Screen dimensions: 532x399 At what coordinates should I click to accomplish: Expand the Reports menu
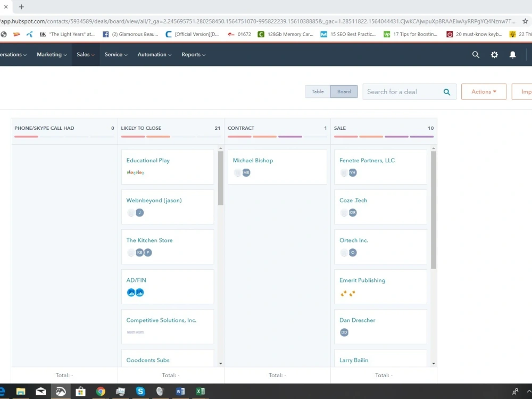point(194,55)
